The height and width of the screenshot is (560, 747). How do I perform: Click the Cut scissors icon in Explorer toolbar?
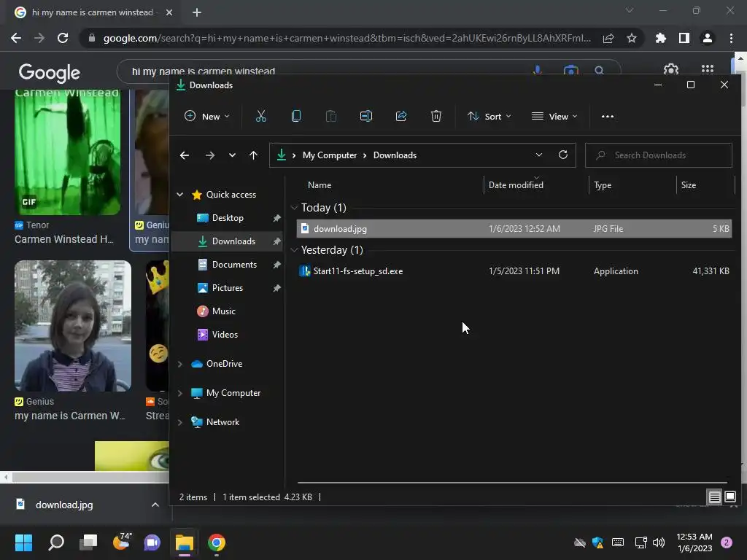click(x=260, y=116)
